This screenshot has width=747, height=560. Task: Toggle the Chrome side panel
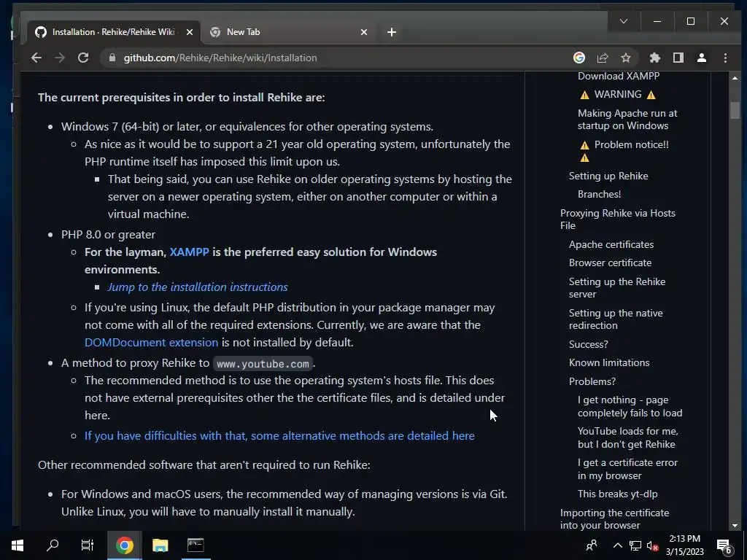[x=678, y=58]
